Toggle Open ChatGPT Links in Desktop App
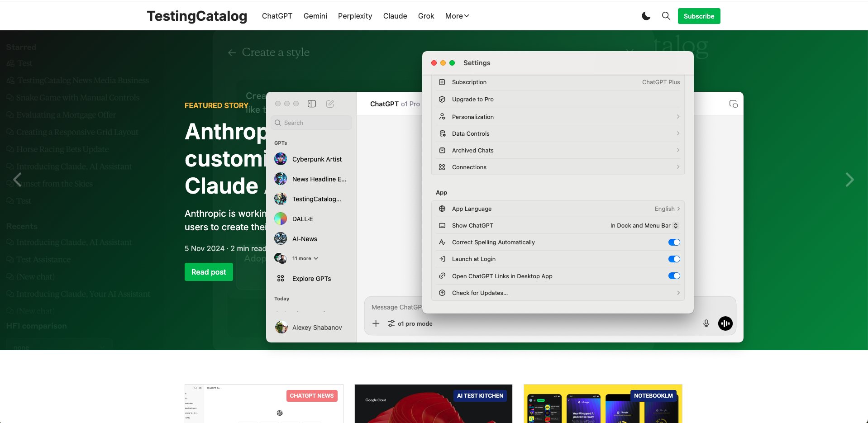This screenshot has height=423, width=868. pyautogui.click(x=674, y=276)
